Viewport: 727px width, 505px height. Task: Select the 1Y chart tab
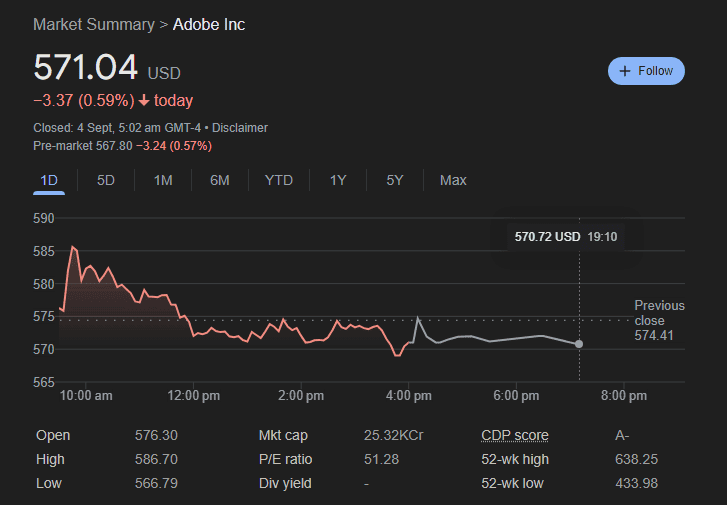(x=338, y=180)
